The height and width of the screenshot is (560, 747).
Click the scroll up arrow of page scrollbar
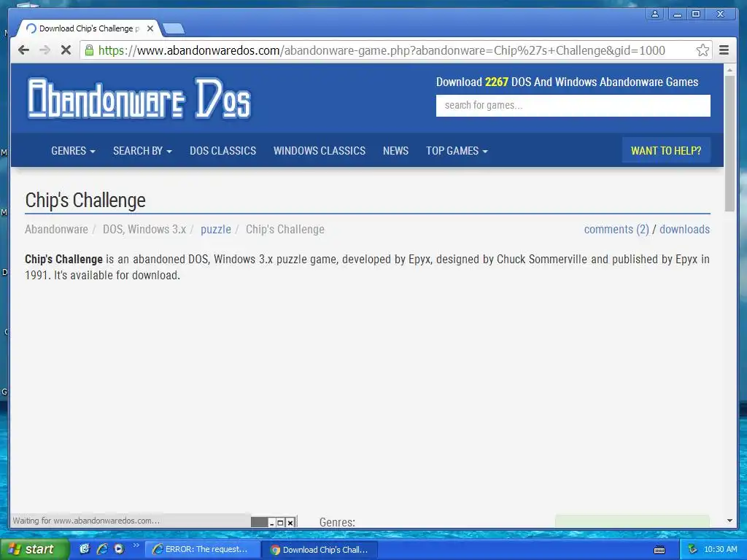click(729, 69)
